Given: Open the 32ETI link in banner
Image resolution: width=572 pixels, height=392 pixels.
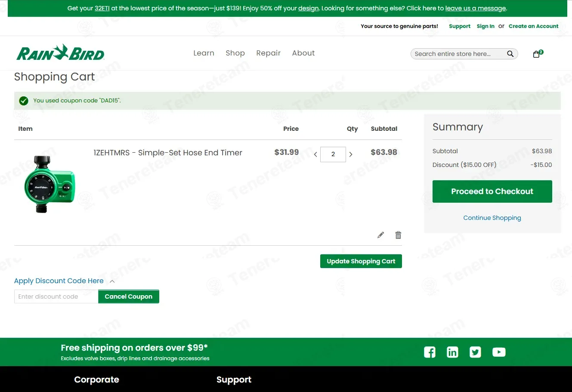Looking at the screenshot, I should (x=102, y=8).
